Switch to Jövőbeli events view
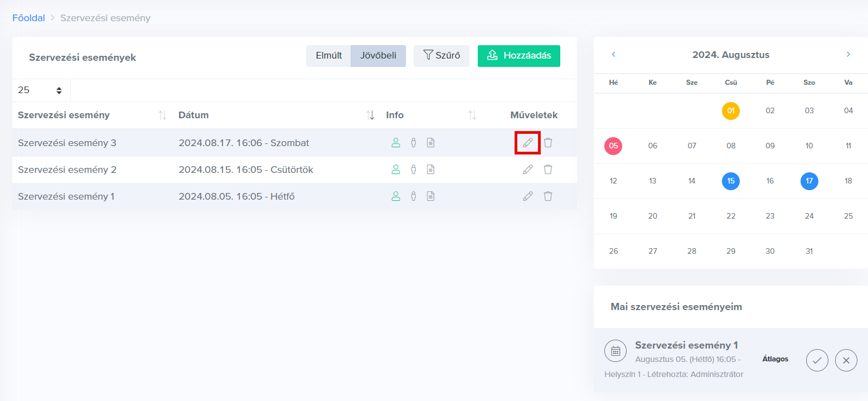Screen dimensions: 868x401 [379, 56]
